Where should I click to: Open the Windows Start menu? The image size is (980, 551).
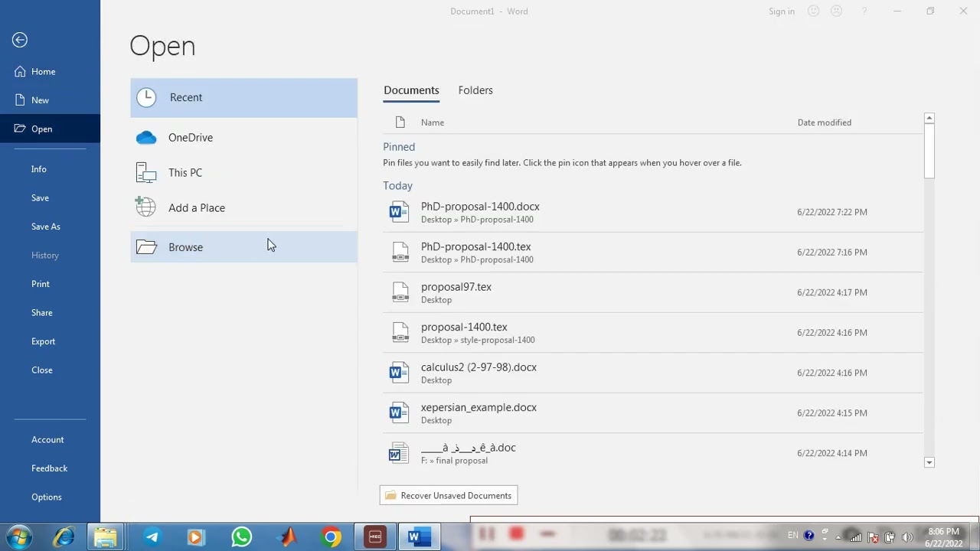pos(18,537)
